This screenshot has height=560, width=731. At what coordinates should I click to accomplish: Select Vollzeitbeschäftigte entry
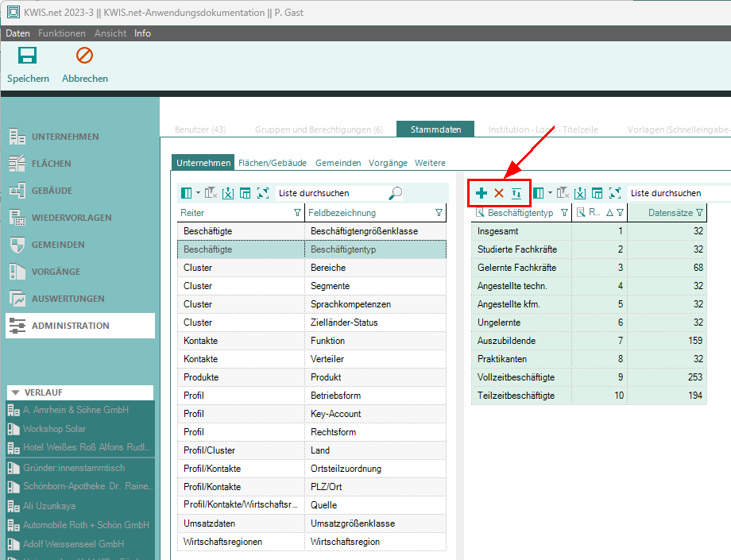[x=589, y=377]
